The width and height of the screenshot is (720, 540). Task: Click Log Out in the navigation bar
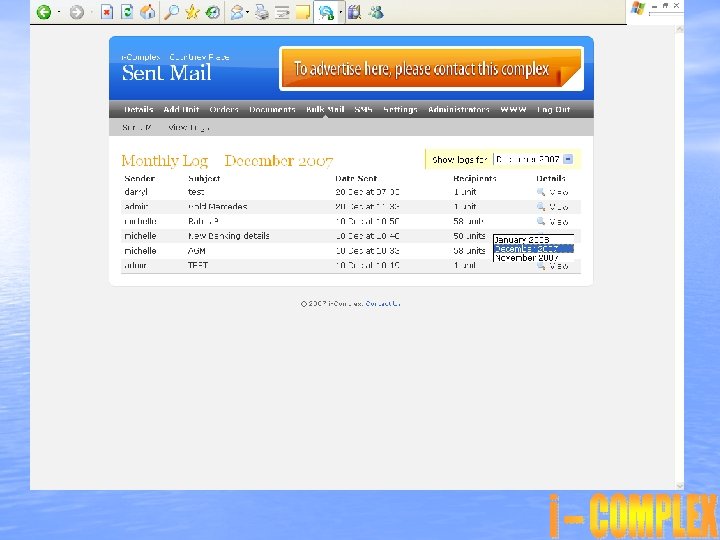point(553,109)
